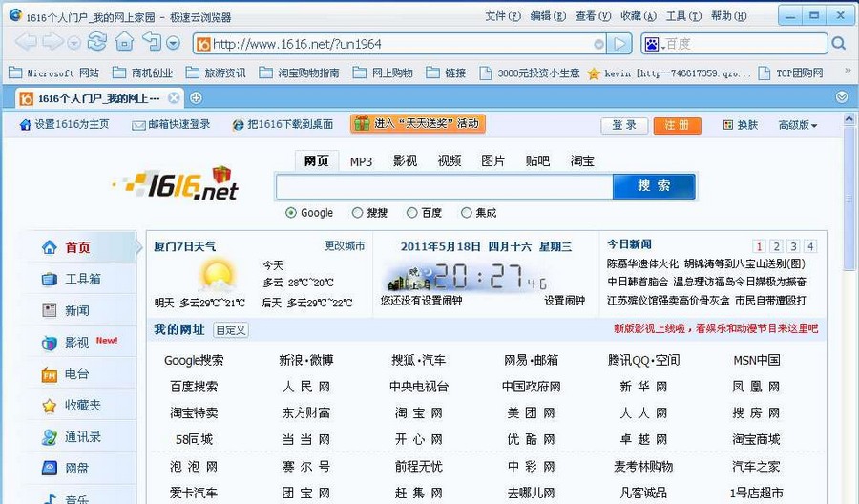Click the Refresh page icon
Screen dimensions: 859x504
pyautogui.click(x=97, y=42)
